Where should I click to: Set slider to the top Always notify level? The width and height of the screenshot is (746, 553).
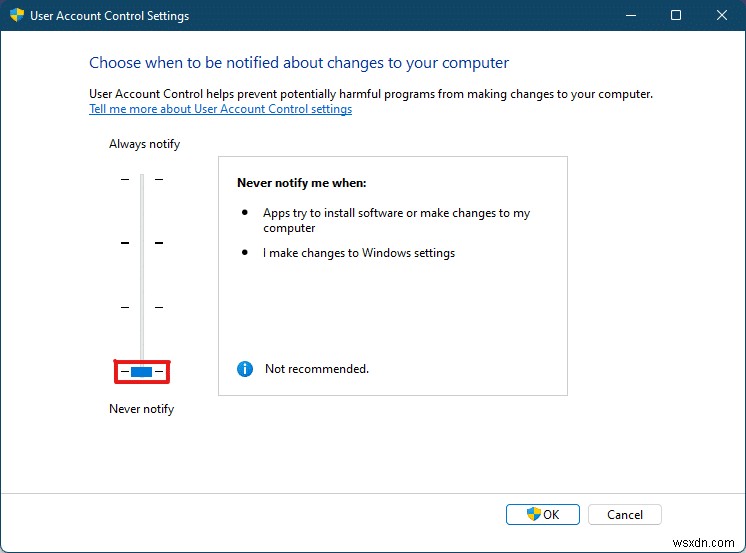pos(142,179)
